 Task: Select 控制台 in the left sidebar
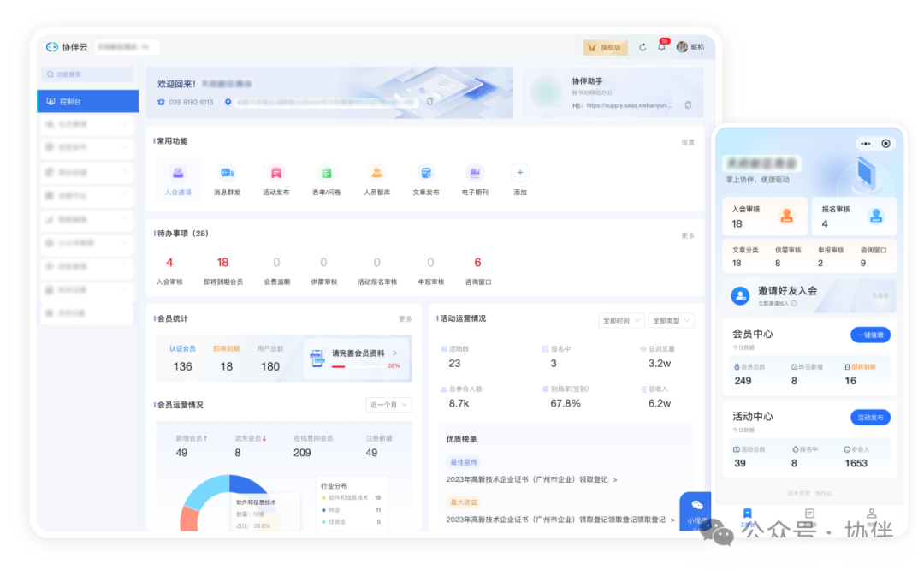coord(86,101)
